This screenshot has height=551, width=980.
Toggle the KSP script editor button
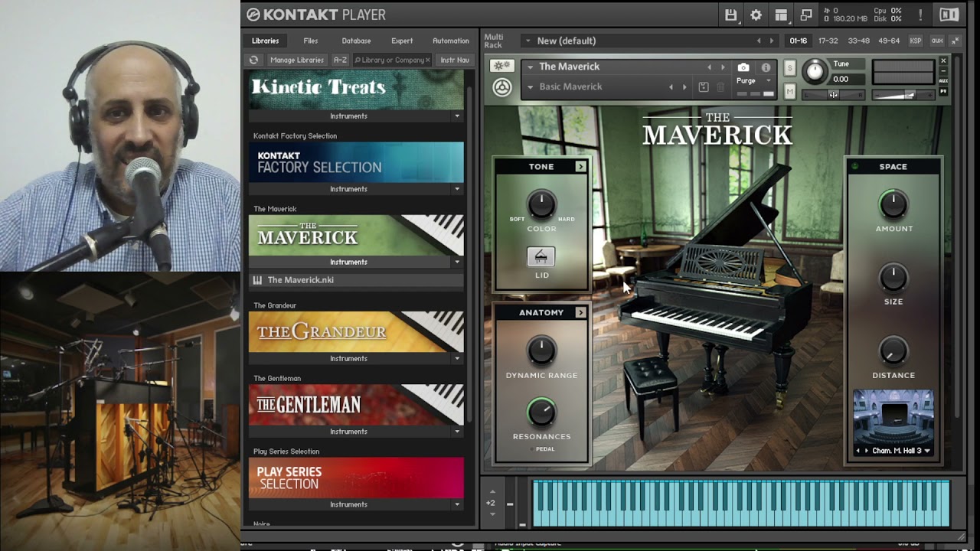pyautogui.click(x=916, y=41)
